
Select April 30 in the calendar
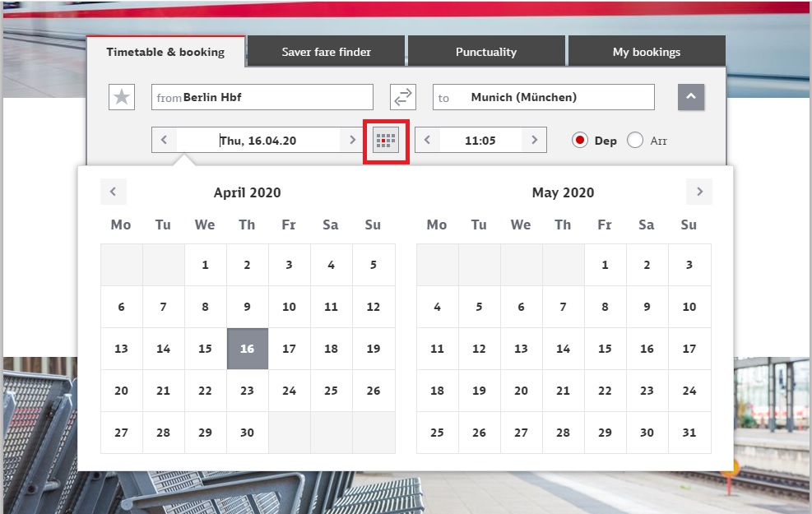(x=247, y=433)
